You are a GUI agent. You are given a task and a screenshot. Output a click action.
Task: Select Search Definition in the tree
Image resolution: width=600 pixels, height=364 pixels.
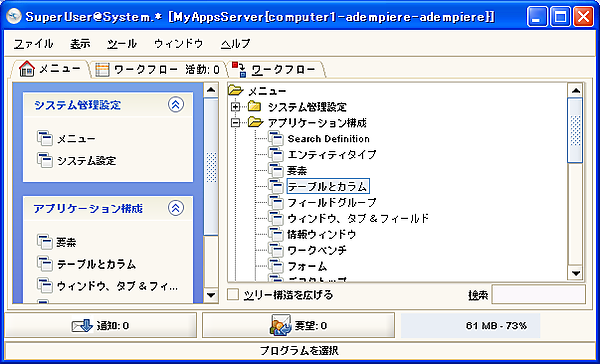click(x=328, y=139)
